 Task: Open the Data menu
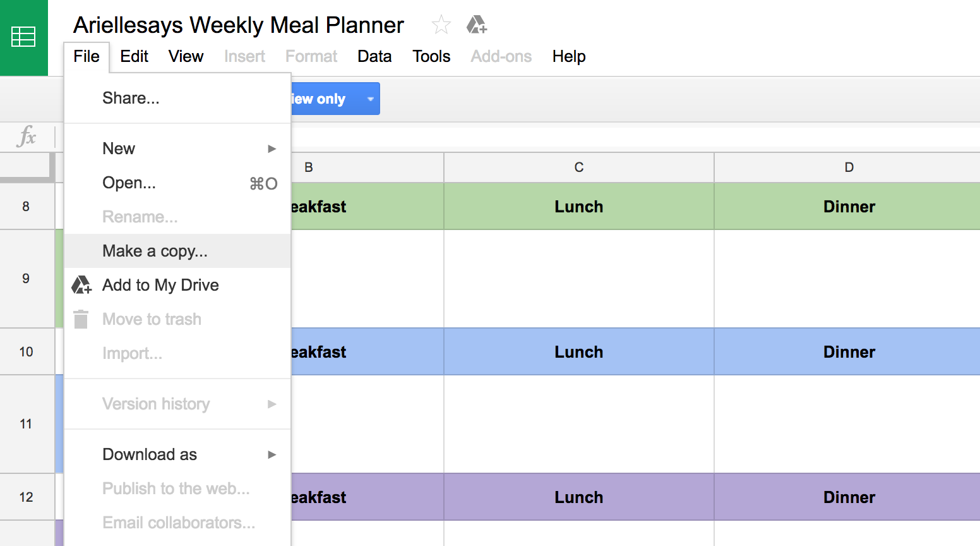(374, 56)
